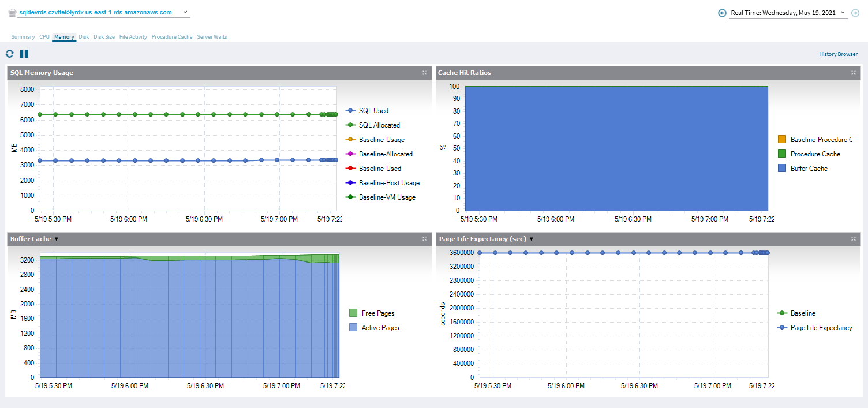Viewport: 868px width, 408px height.
Task: Open the Real Time date dropdown
Action: [843, 13]
